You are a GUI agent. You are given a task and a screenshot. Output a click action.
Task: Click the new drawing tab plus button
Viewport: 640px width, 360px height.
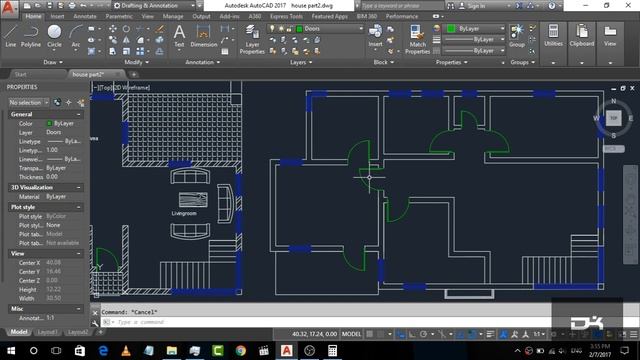[134, 74]
